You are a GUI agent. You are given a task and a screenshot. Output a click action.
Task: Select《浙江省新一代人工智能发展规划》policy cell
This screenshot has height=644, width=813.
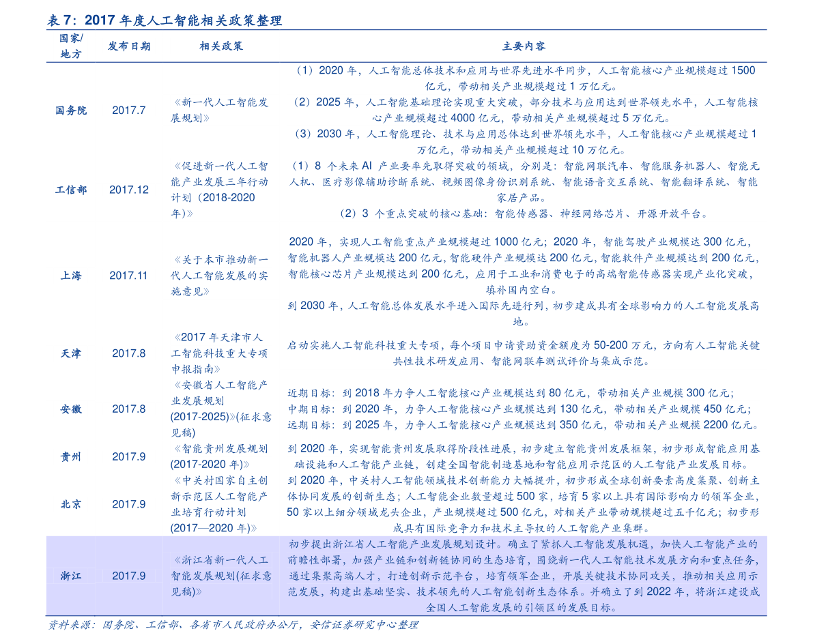click(x=221, y=576)
